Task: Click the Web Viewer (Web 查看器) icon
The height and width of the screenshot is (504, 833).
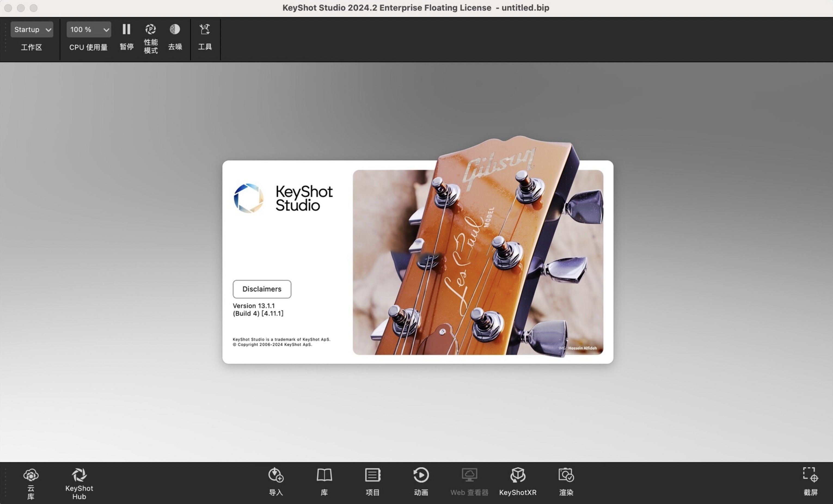Action: (x=469, y=475)
